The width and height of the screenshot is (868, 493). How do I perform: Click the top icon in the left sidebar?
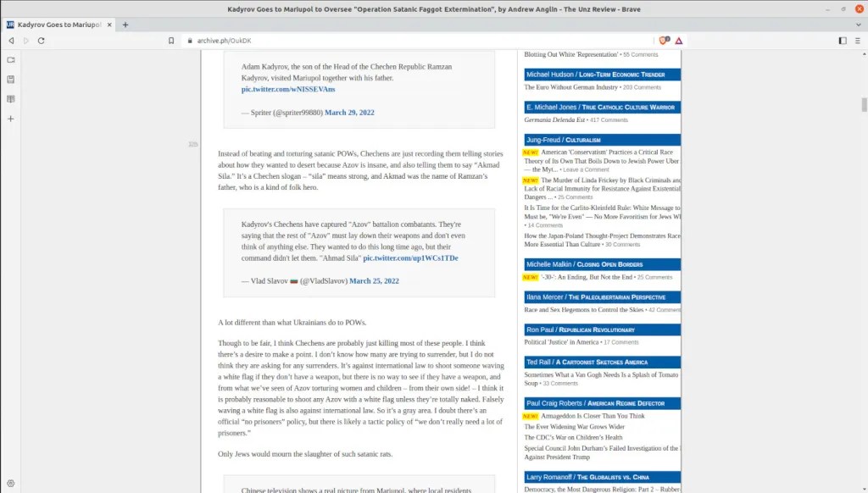coord(10,60)
